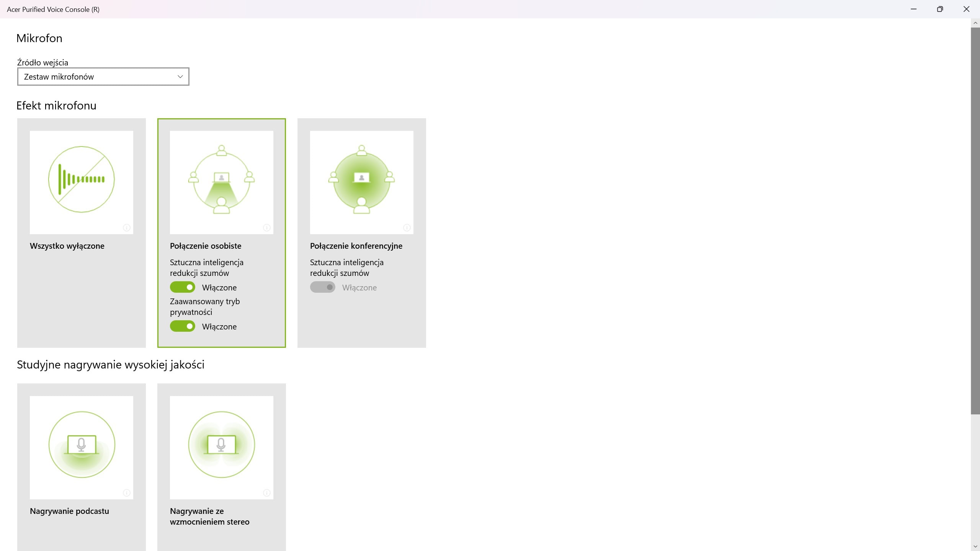Open info icon on Wszystko wyłączone card
The height and width of the screenshot is (551, 980).
click(127, 228)
